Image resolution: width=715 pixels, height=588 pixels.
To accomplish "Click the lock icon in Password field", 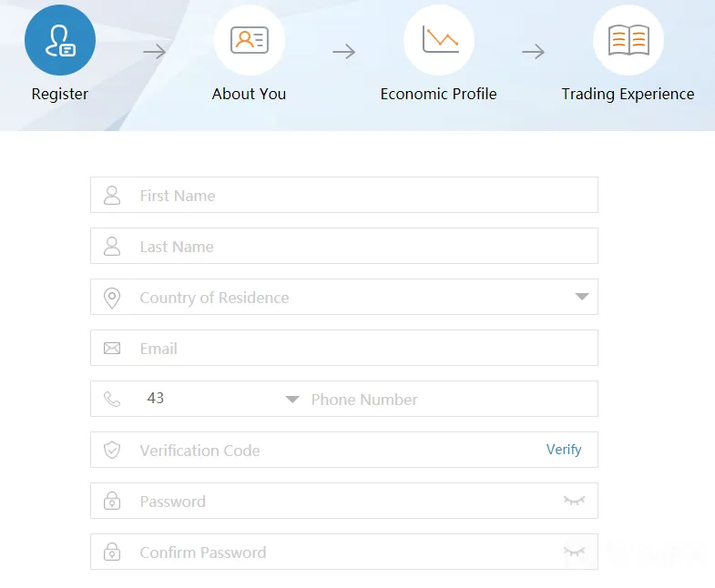I will click(112, 501).
